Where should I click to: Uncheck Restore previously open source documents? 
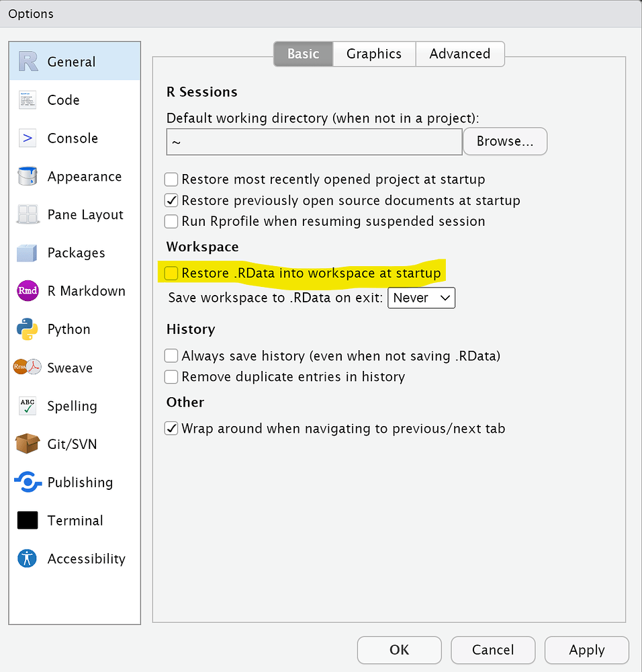[172, 200]
